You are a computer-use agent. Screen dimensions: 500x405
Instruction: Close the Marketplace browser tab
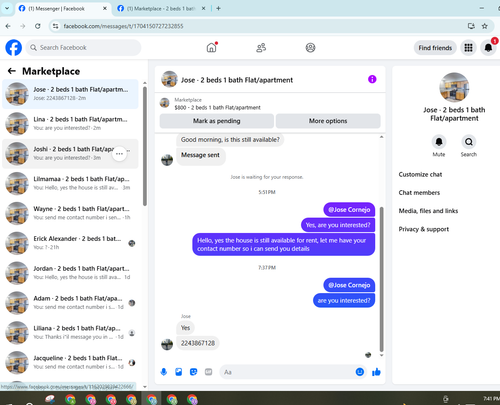[203, 9]
